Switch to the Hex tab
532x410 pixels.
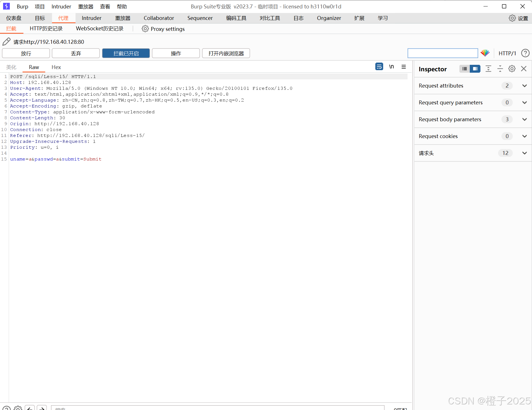pos(56,67)
